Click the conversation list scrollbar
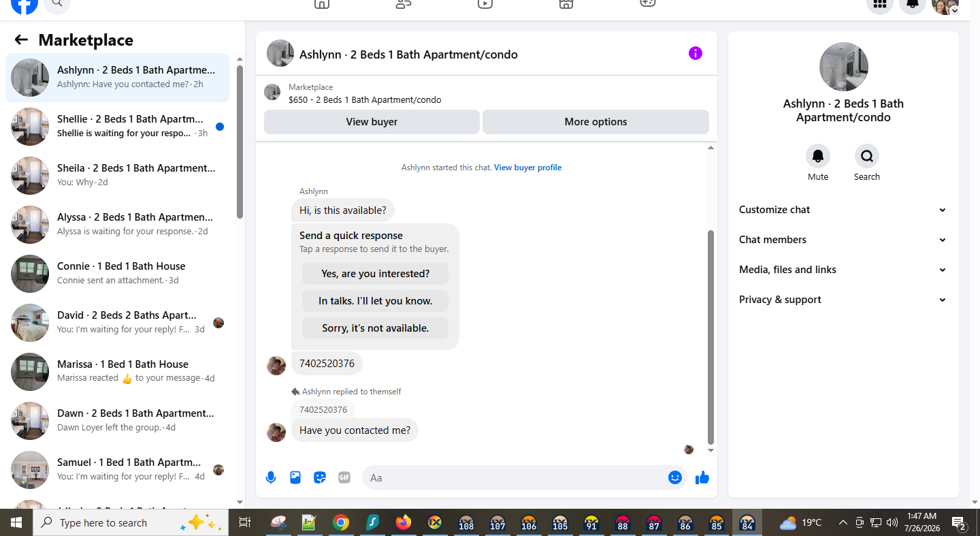980x536 pixels. click(240, 142)
